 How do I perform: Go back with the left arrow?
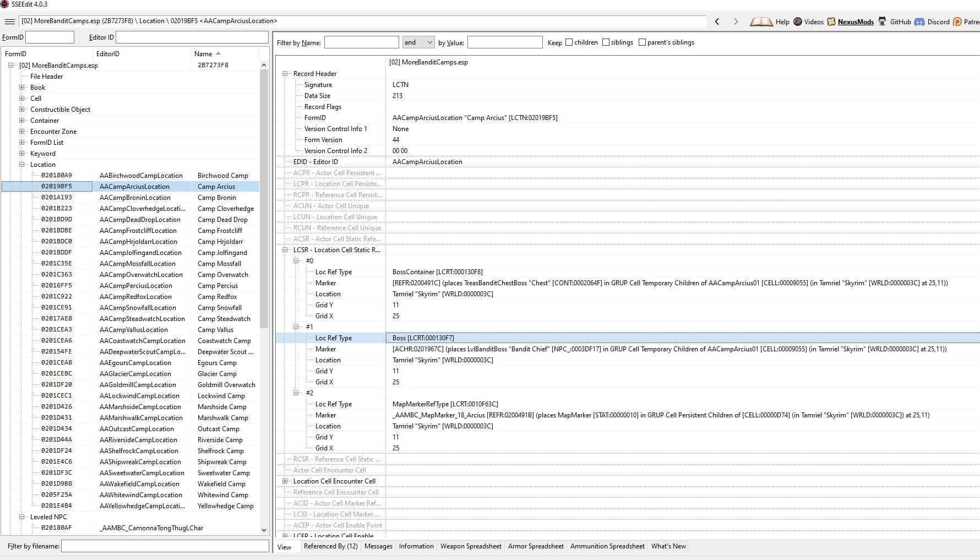tap(717, 21)
